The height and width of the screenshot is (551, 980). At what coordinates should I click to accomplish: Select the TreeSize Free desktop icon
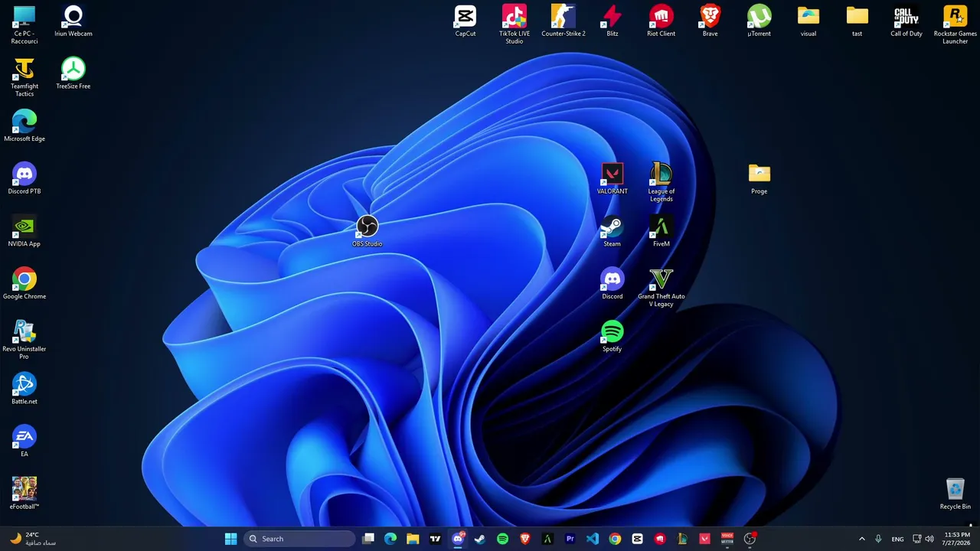tap(73, 73)
